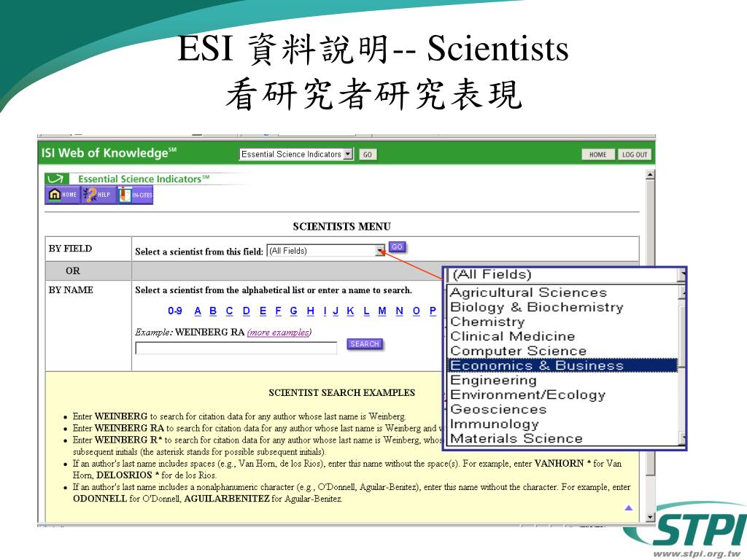The width and height of the screenshot is (747, 560).
Task: Click the page scrollbar up arrow
Action: (650, 175)
